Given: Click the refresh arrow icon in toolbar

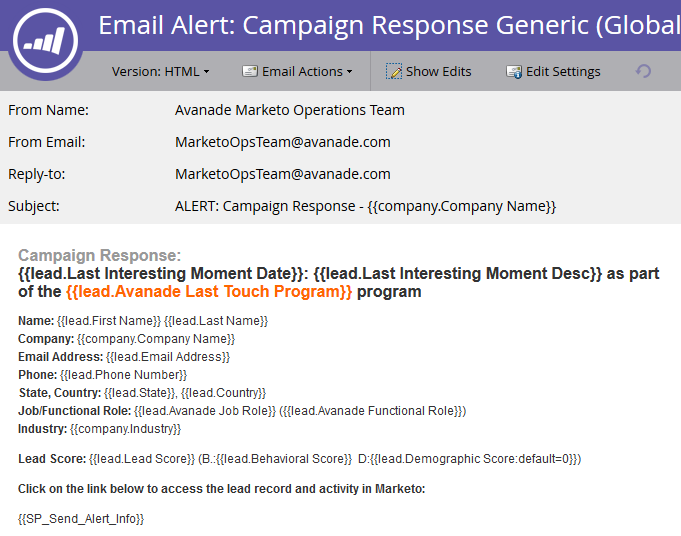Looking at the screenshot, I should click(643, 71).
